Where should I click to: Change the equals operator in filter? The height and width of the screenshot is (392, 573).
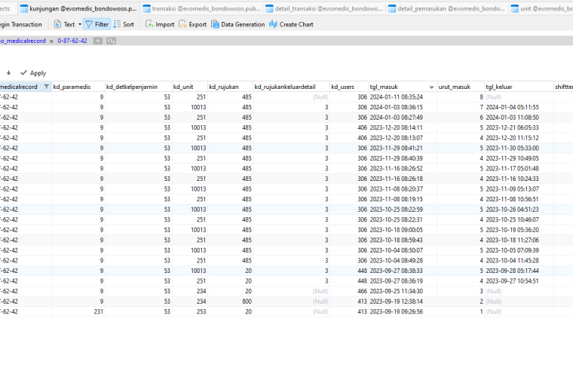coord(51,41)
